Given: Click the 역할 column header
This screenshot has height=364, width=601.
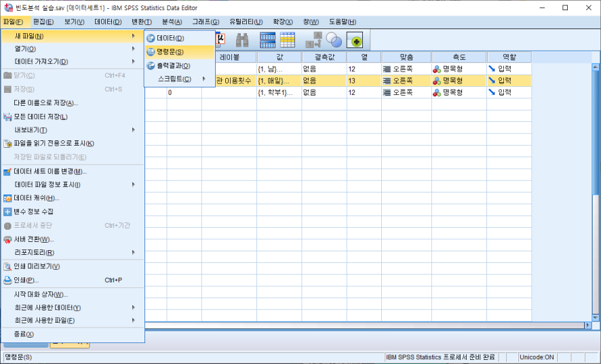Looking at the screenshot, I should point(509,57).
